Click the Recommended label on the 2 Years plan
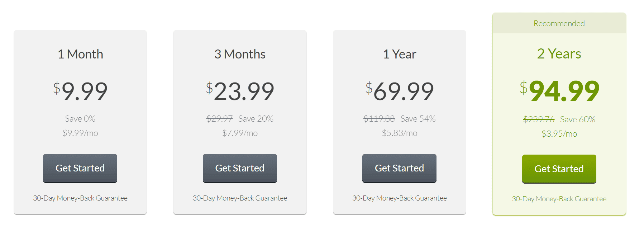644x231 pixels. (559, 23)
